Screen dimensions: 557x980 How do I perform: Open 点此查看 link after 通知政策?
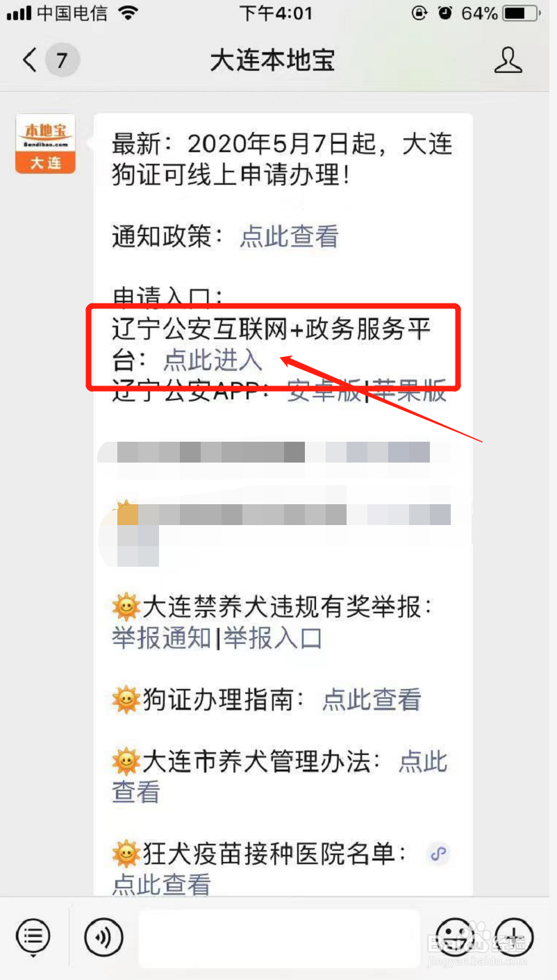coord(289,237)
